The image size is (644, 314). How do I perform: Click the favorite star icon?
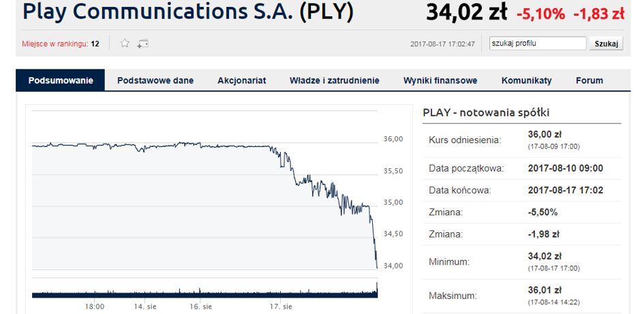tap(125, 44)
